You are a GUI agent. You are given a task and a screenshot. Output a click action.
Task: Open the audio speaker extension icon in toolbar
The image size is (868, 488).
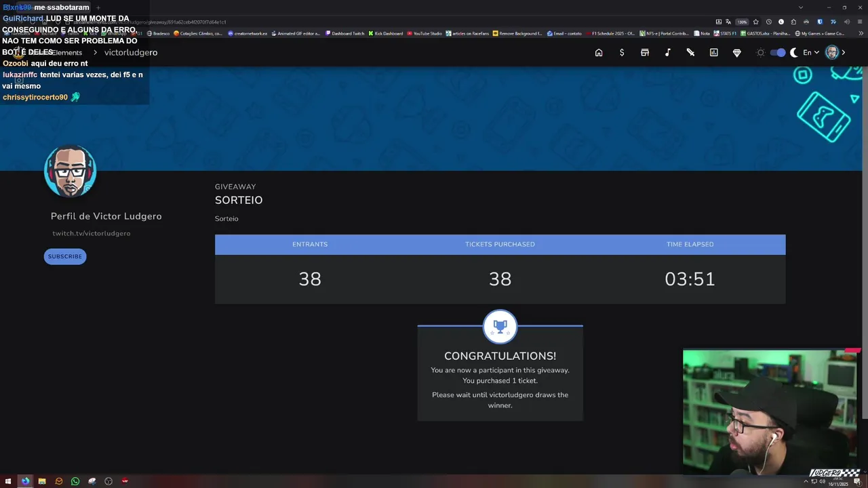(846, 22)
